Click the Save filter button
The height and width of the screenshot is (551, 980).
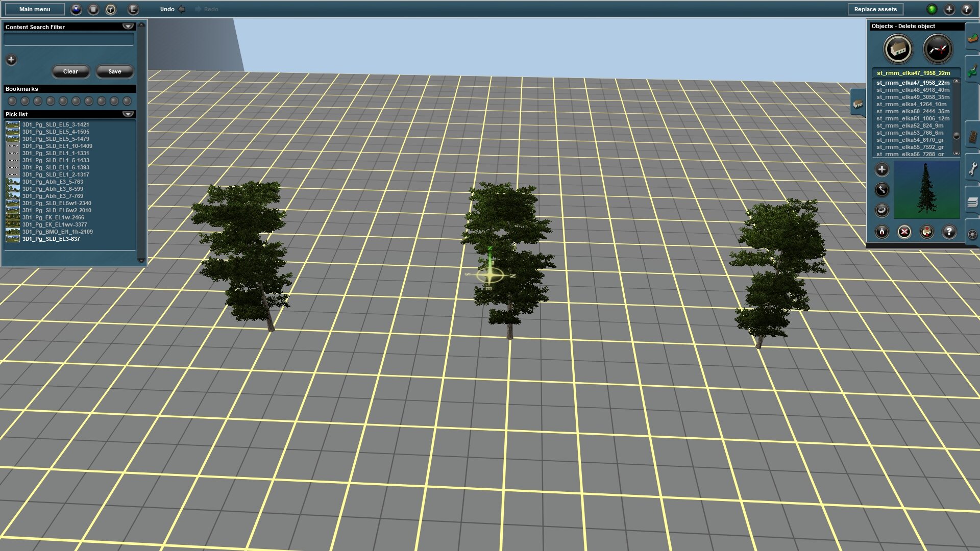pos(115,71)
